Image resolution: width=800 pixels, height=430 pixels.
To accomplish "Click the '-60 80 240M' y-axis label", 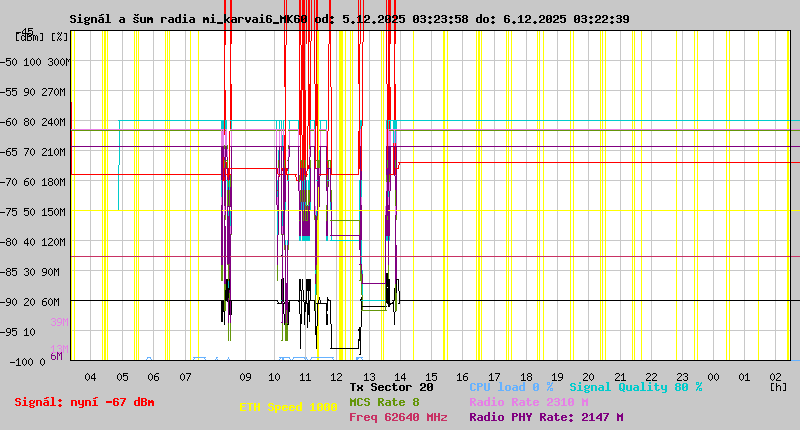I will pyautogui.click(x=33, y=122).
